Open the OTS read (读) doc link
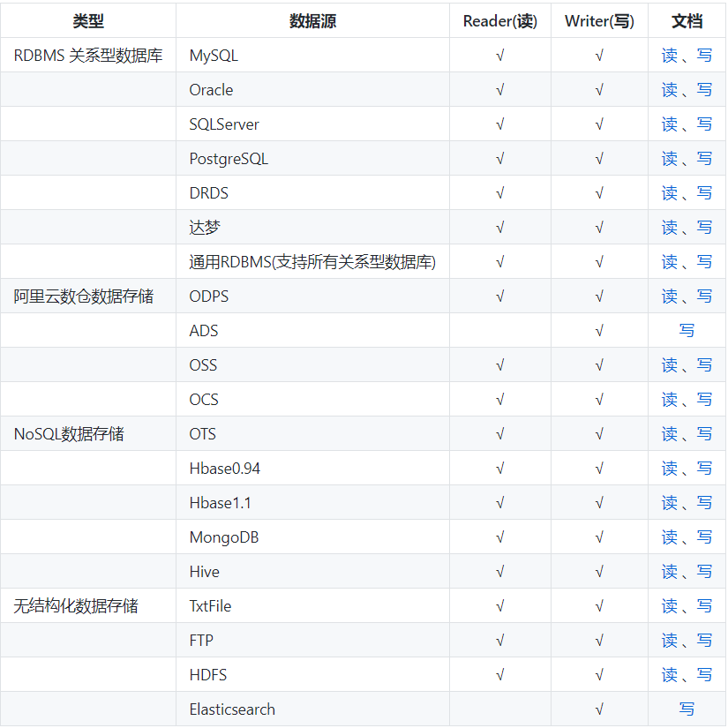The height and width of the screenshot is (728, 728). pyautogui.click(x=669, y=433)
